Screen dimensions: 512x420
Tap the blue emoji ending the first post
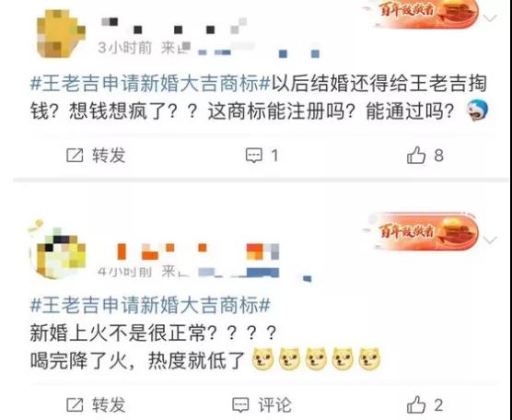click(x=477, y=111)
